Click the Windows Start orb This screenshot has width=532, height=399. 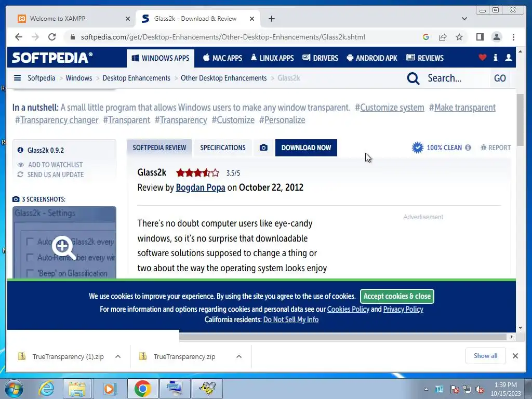(x=13, y=389)
